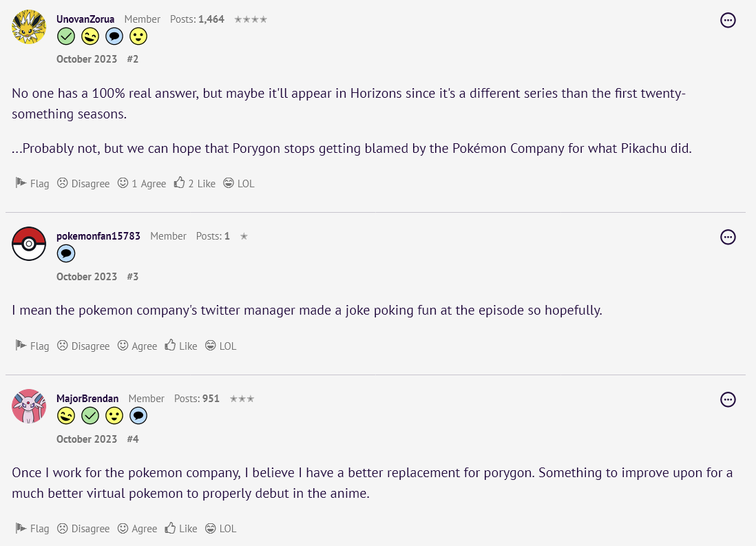Agree with UnovanZorua's post #2
Image resolution: width=756 pixels, height=546 pixels.
[142, 184]
